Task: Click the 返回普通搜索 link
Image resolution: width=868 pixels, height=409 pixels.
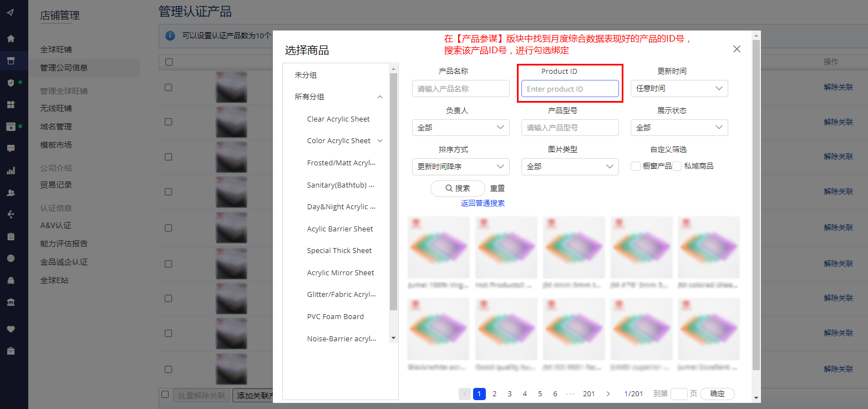Action: click(483, 203)
